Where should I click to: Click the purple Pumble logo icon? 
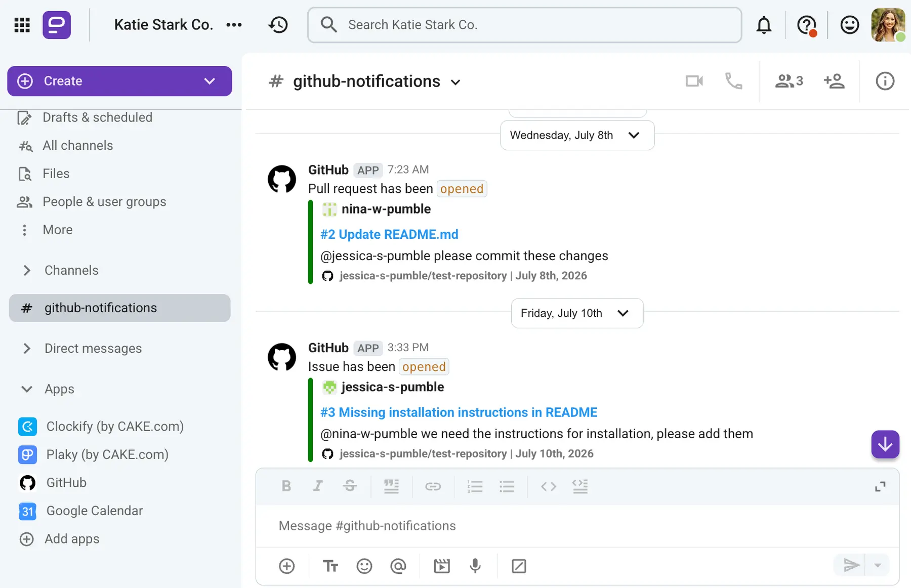coord(57,25)
